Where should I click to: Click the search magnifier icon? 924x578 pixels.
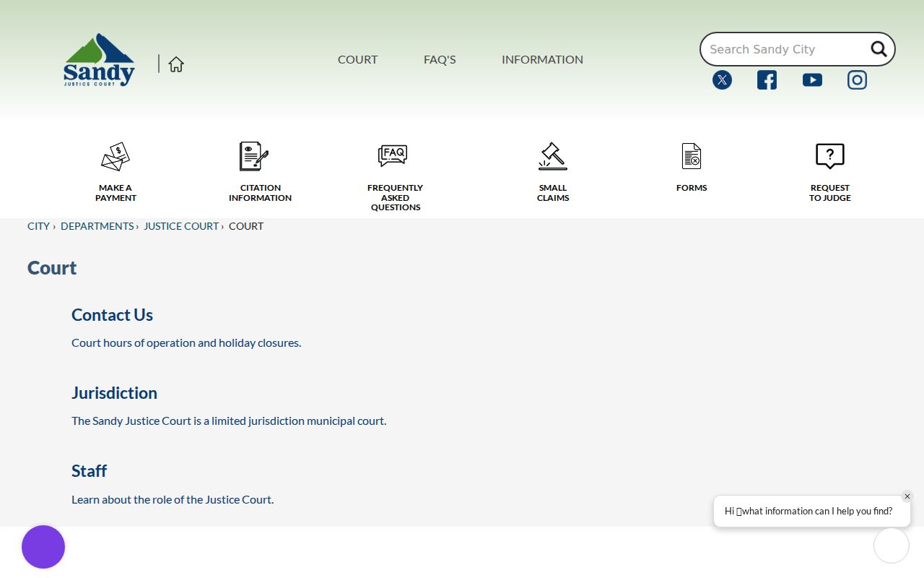(x=879, y=49)
